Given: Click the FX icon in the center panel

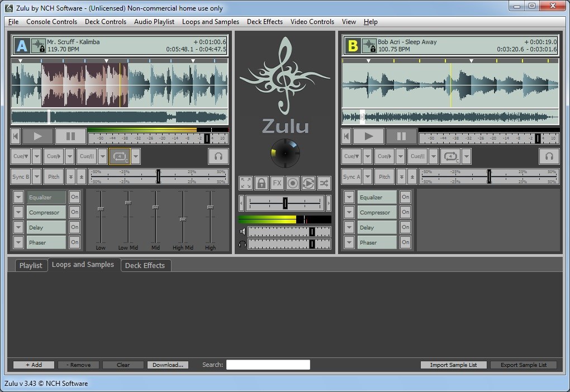Looking at the screenshot, I should [277, 183].
